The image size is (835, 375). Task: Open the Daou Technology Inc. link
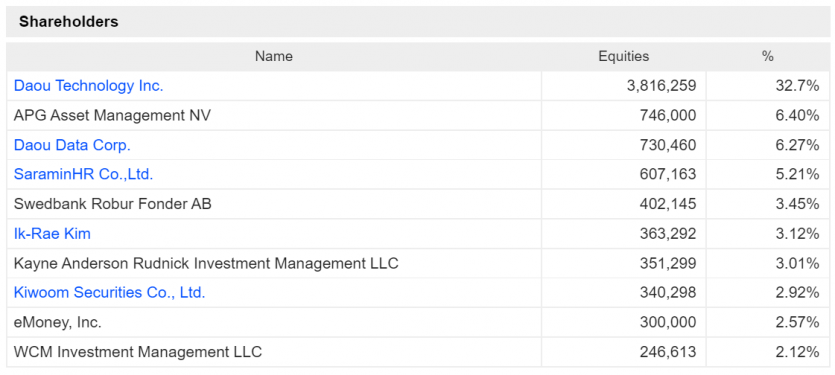[x=88, y=86]
